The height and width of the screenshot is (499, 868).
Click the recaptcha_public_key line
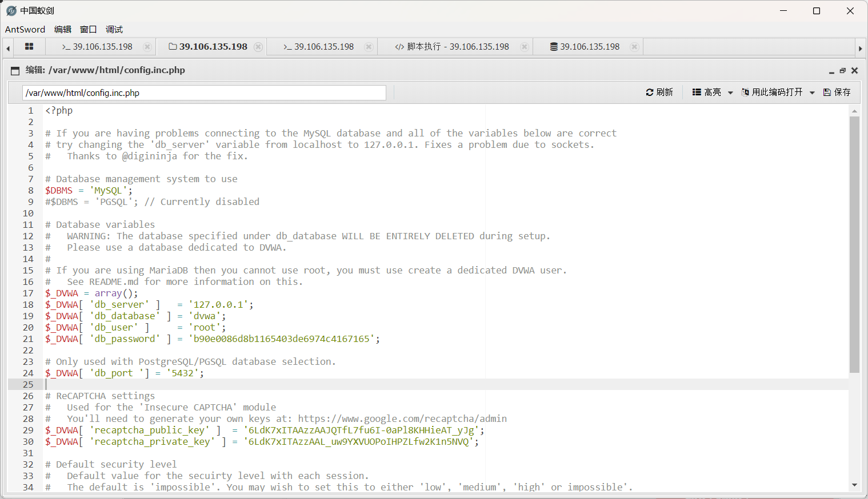click(265, 430)
